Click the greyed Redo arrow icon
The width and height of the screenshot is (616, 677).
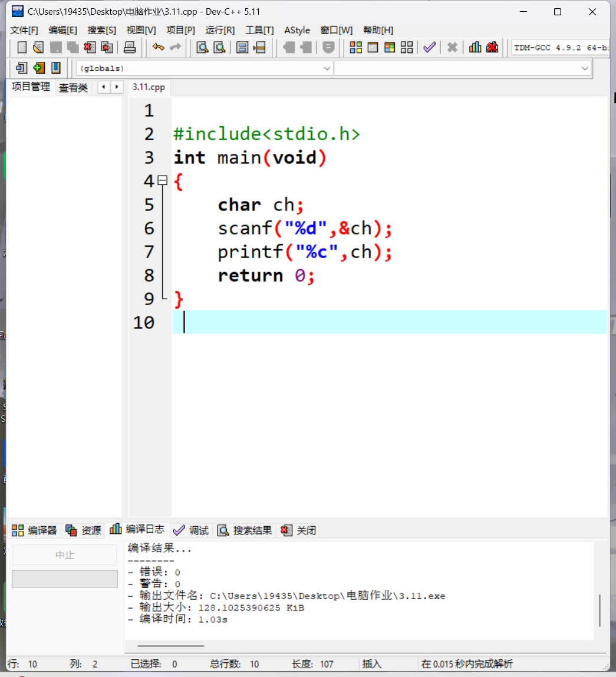click(x=176, y=47)
